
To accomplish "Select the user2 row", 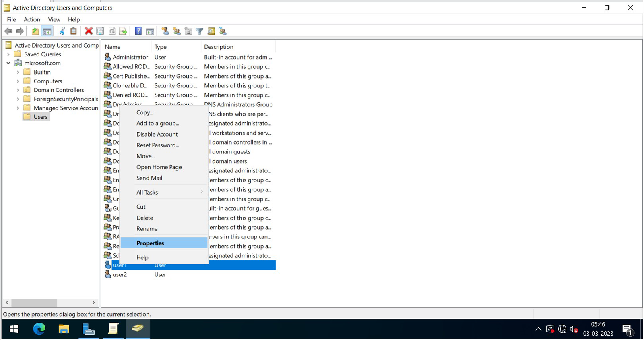I will (189, 274).
